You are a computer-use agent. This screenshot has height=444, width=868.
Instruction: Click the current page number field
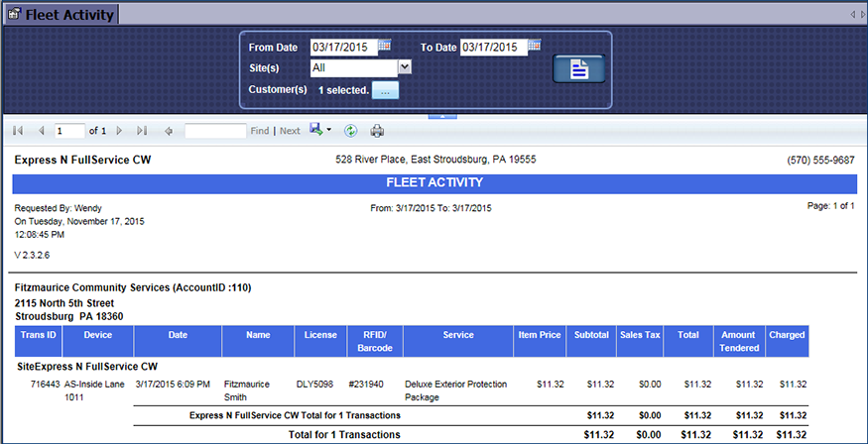69,131
